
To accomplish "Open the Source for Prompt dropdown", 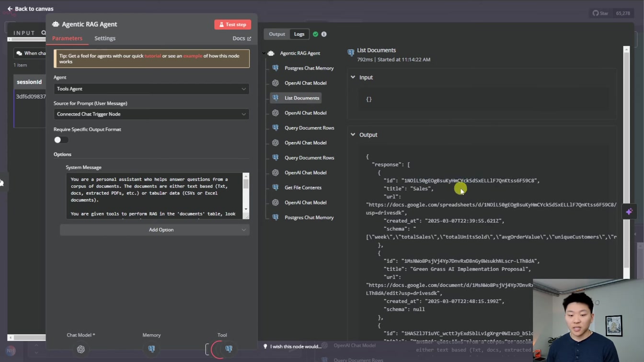I will [x=151, y=114].
